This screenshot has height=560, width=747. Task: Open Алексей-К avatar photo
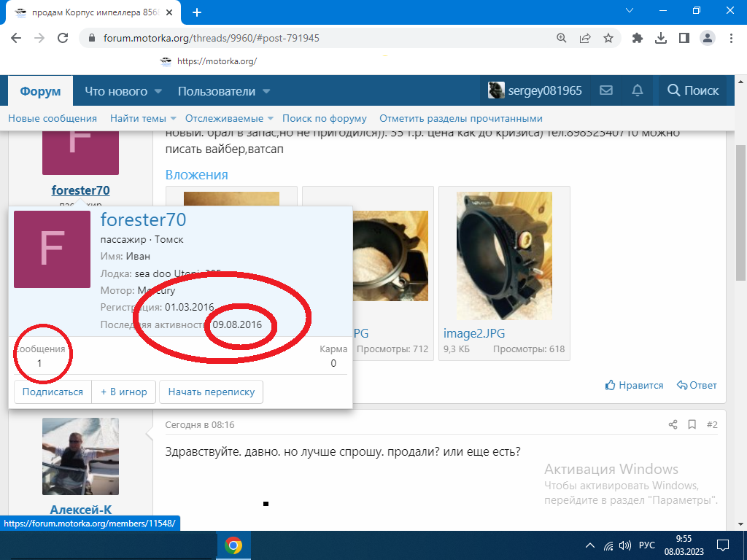pos(80,456)
